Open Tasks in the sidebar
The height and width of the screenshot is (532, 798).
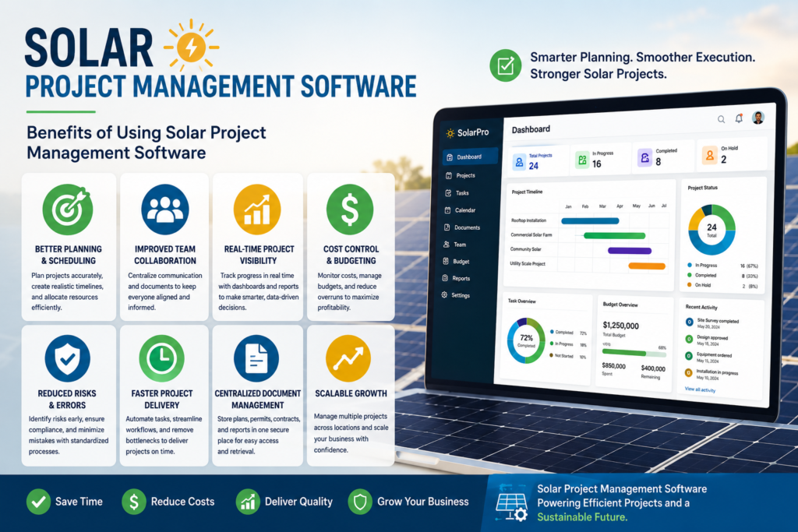tap(457, 192)
